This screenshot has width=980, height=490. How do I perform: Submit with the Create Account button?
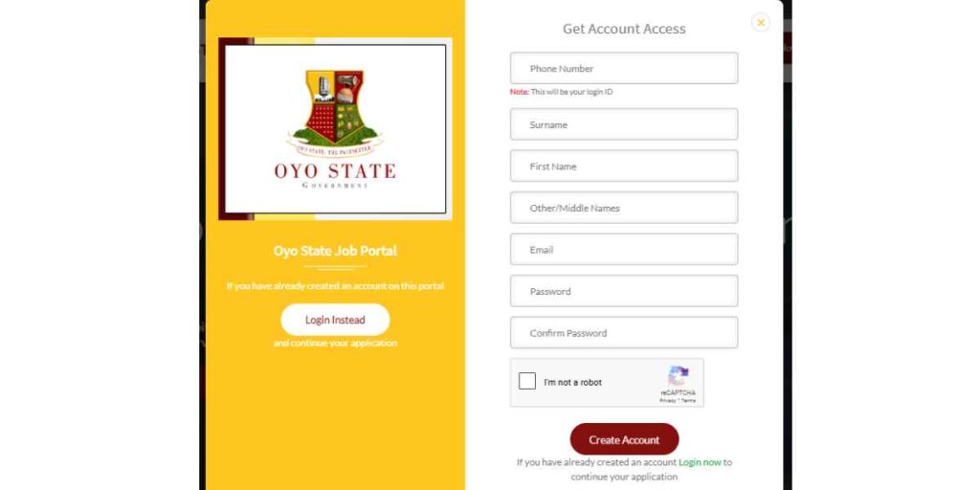click(x=624, y=439)
